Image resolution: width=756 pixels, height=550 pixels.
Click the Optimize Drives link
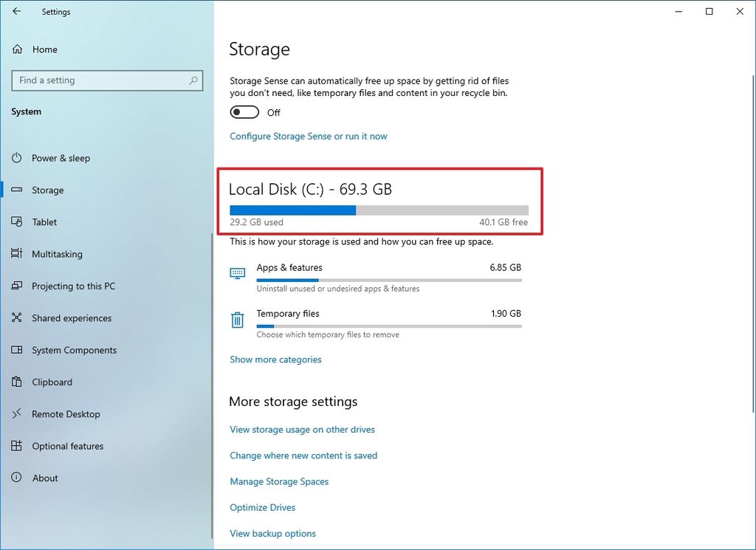[x=262, y=507]
